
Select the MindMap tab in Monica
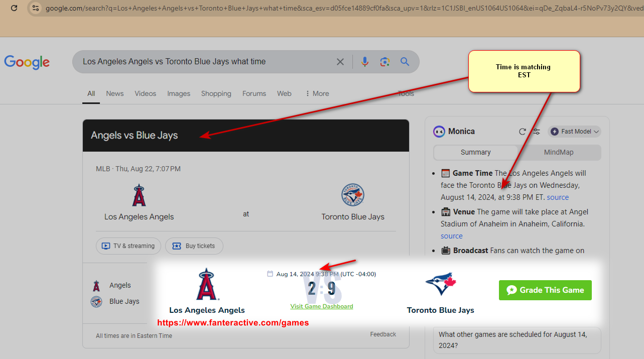559,152
